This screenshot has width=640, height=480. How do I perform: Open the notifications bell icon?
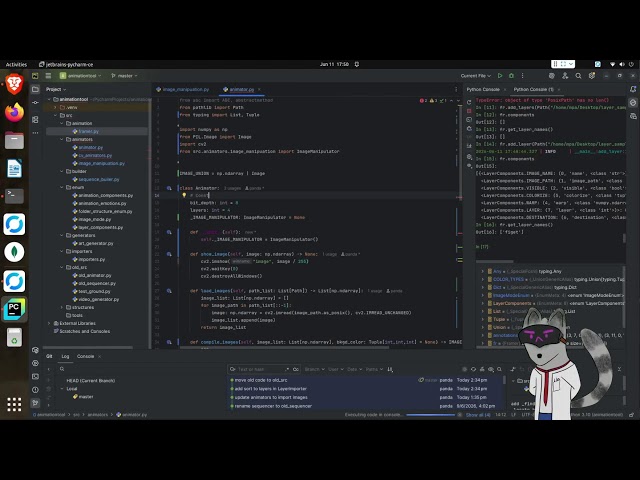[x=633, y=89]
